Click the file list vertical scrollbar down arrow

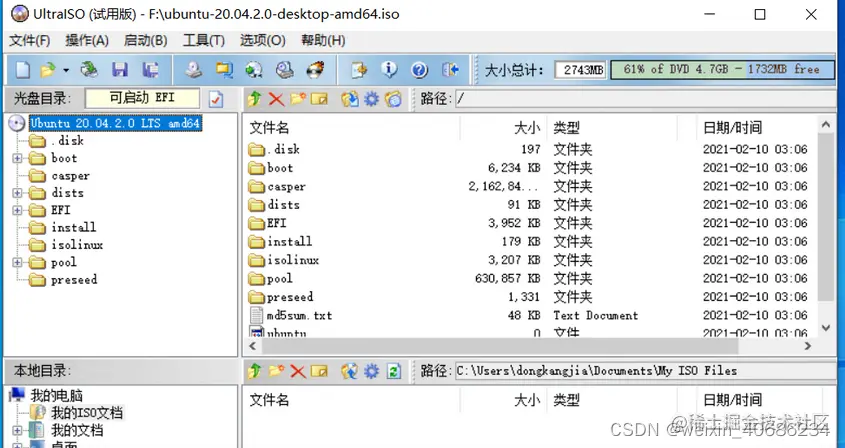click(826, 327)
